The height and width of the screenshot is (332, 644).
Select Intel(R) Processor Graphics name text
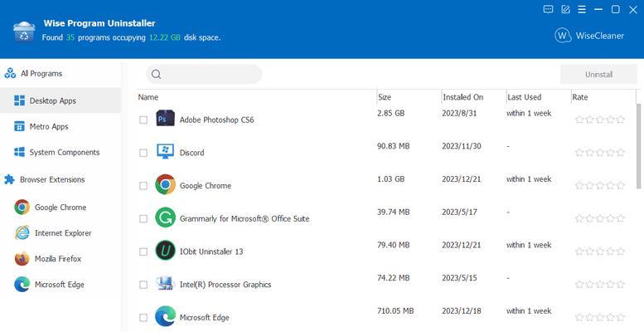(x=225, y=285)
